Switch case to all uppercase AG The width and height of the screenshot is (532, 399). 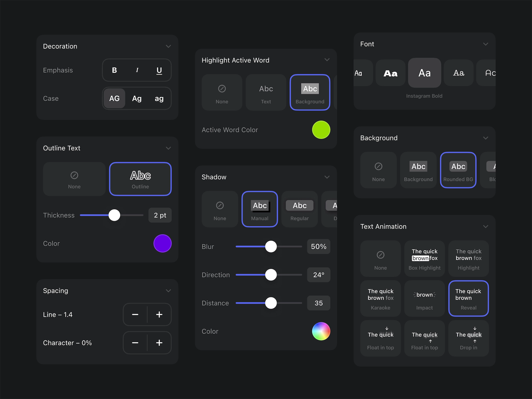point(114,98)
